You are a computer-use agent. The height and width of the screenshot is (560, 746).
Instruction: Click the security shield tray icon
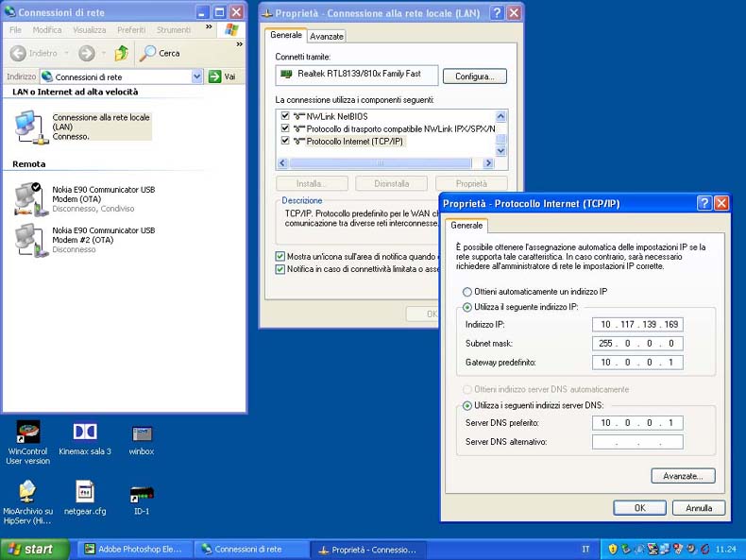[613, 549]
